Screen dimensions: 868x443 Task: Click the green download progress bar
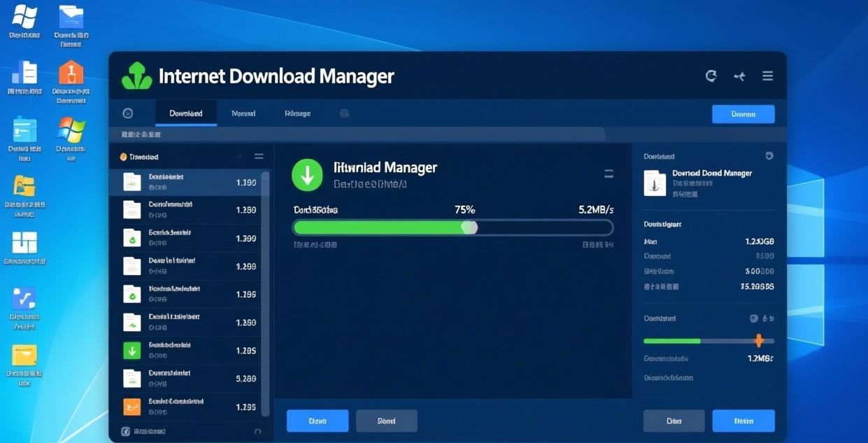pyautogui.click(x=453, y=227)
